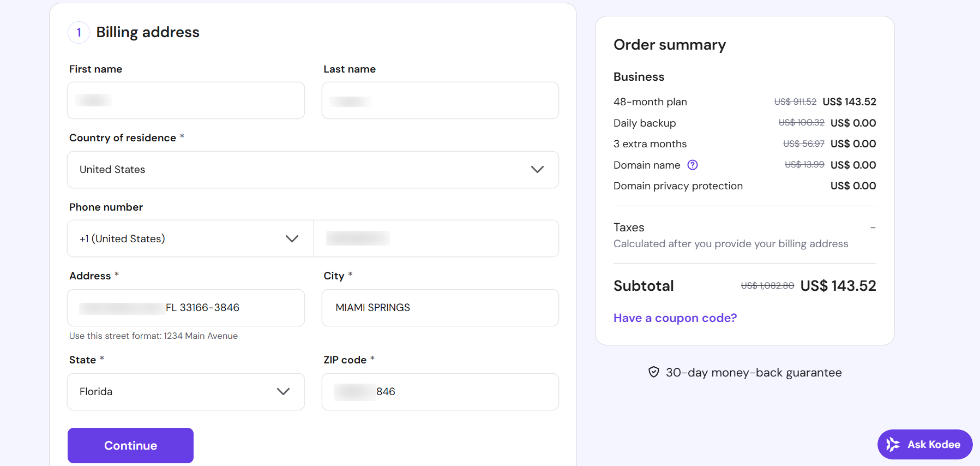The width and height of the screenshot is (980, 466).
Task: Open the Have a coupon code link
Action: point(675,318)
